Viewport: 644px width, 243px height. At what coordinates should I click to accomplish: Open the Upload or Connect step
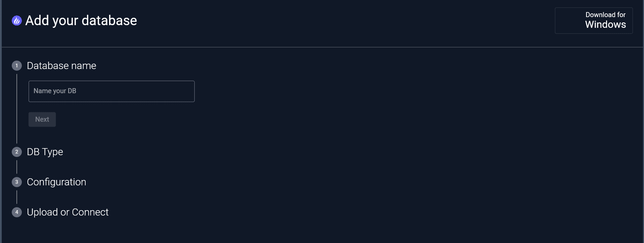(67, 212)
